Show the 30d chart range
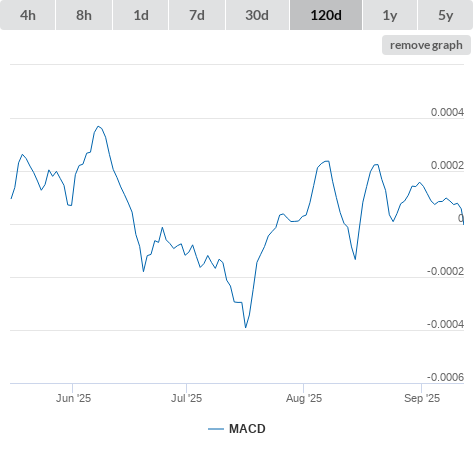The image size is (474, 455). [x=257, y=15]
